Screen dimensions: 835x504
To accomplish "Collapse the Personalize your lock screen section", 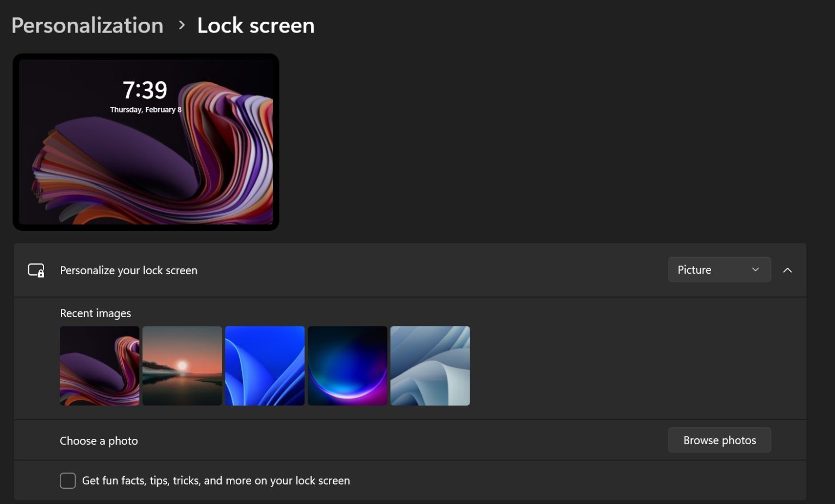I will tap(787, 270).
